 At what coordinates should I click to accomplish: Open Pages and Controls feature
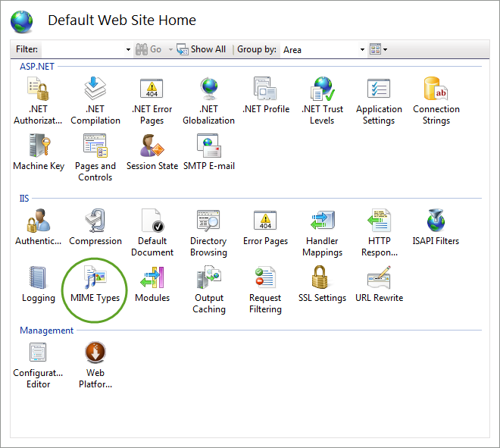tap(95, 158)
